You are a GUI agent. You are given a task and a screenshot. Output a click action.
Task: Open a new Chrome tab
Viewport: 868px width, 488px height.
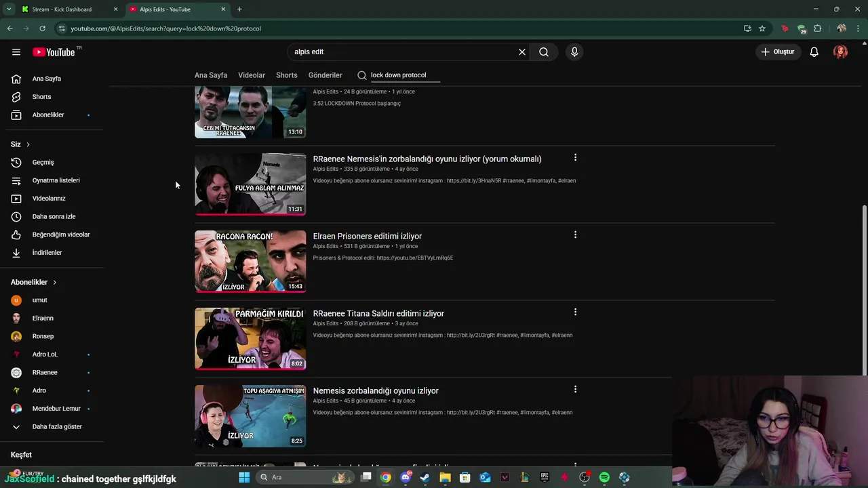pos(239,9)
